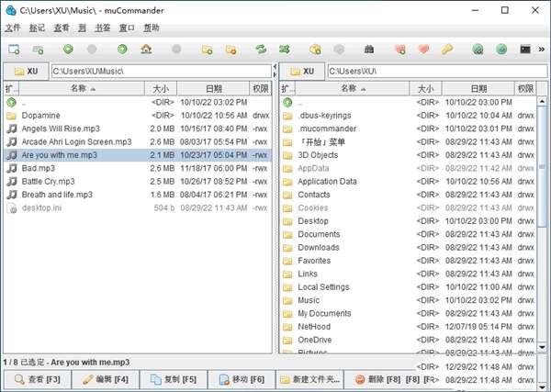The image size is (551, 392).
Task: Click the green Go back arrow icon
Action: click(x=68, y=49)
